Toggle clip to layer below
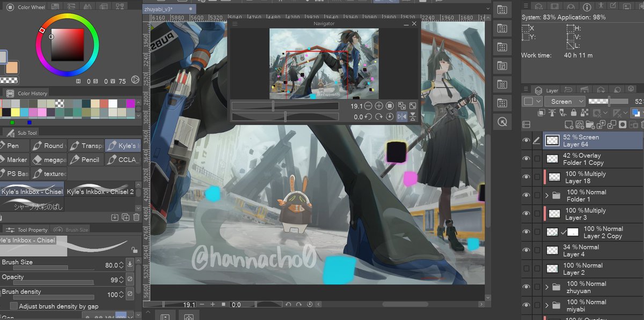This screenshot has height=320, width=644. (543, 113)
